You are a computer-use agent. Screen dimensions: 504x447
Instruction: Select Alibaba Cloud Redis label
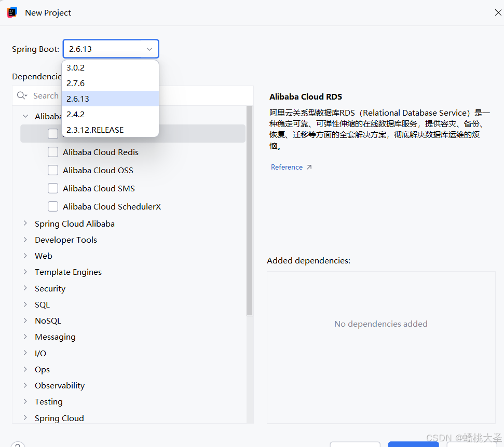coord(101,152)
